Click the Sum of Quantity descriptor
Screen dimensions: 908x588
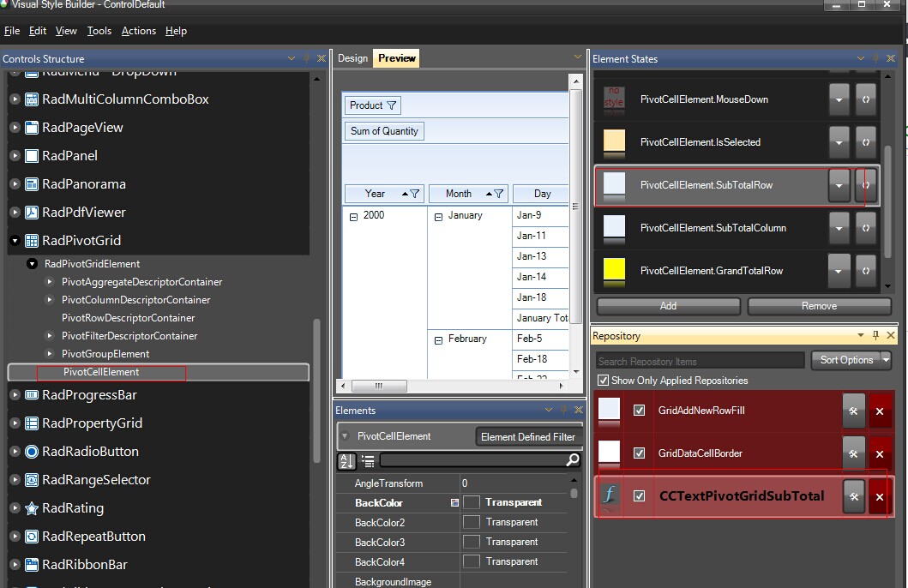(384, 131)
